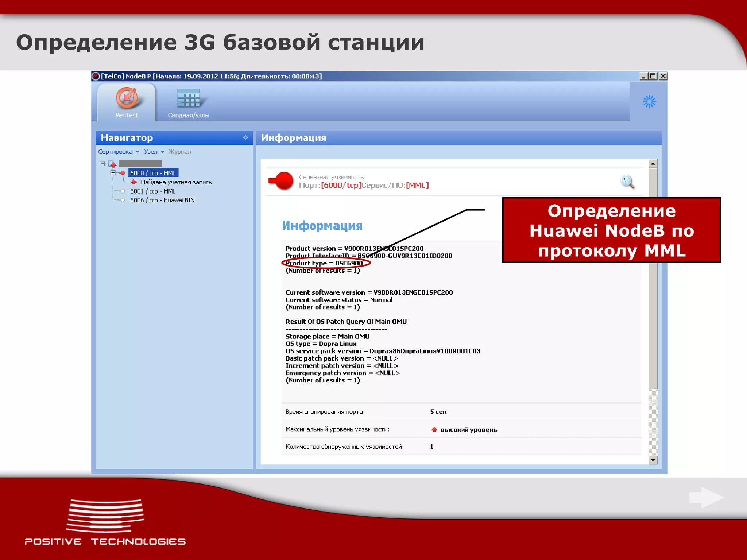Select Найдена учетная запись tree item
Viewport: 747px width, 560px height.
coord(176,182)
